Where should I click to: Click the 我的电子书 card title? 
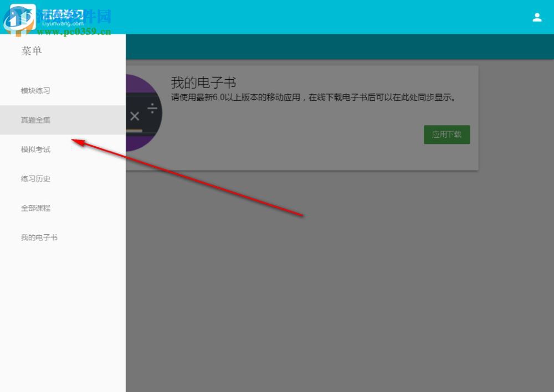pos(202,82)
